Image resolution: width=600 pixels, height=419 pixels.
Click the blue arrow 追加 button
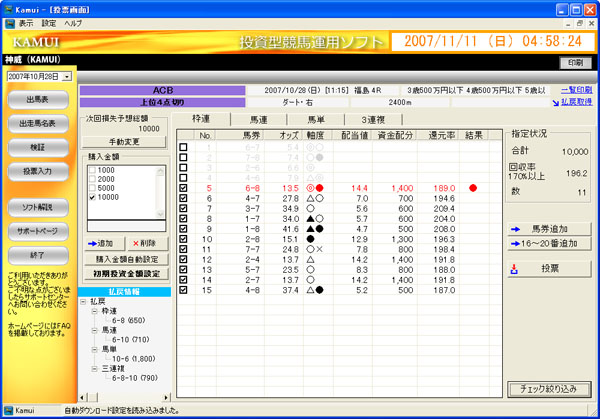101,243
